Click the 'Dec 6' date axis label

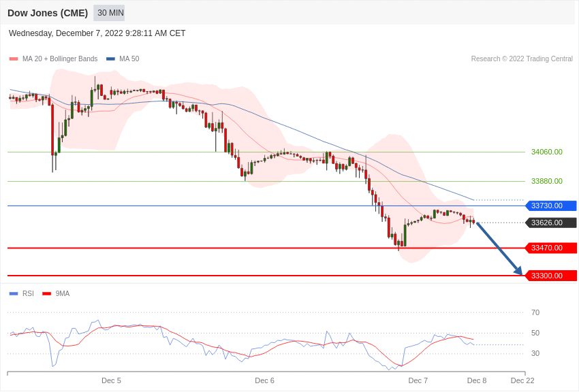pyautogui.click(x=264, y=380)
